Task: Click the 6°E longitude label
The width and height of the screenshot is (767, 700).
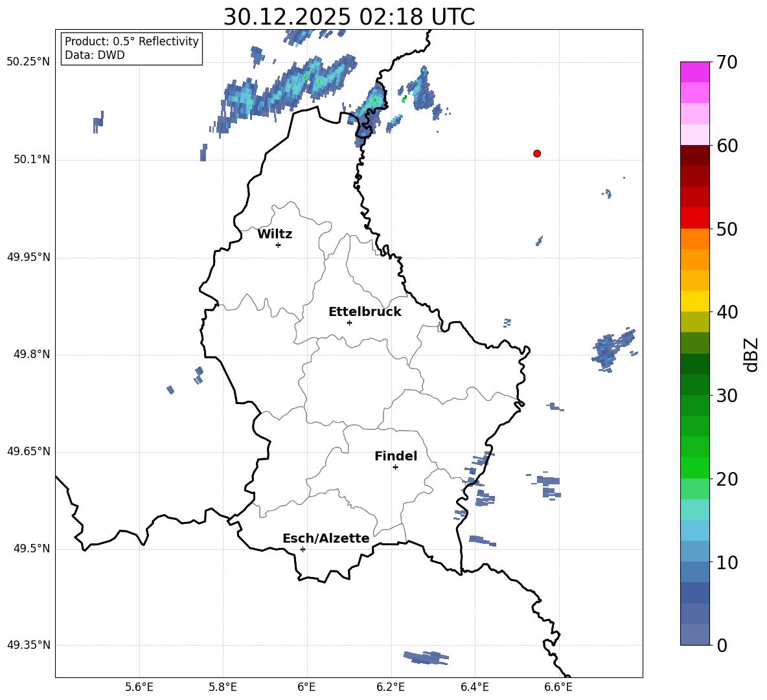Action: [306, 687]
